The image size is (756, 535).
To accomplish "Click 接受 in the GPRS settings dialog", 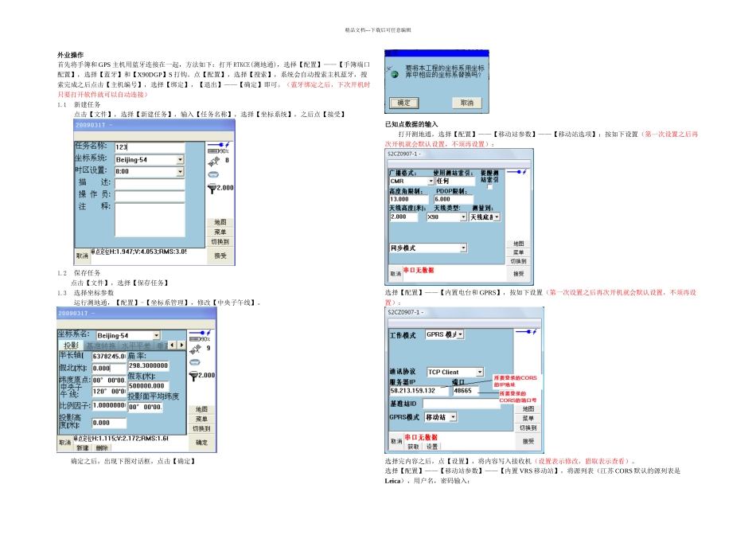I will 528,441.
